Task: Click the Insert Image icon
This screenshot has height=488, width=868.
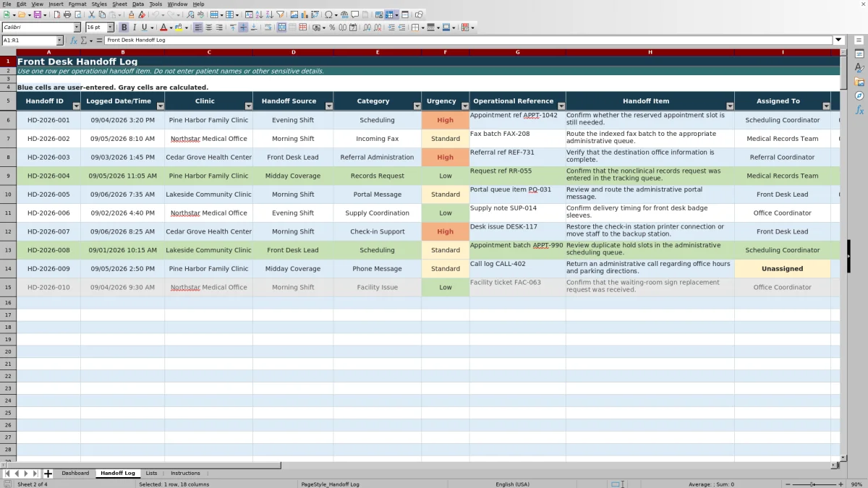Action: (x=294, y=14)
